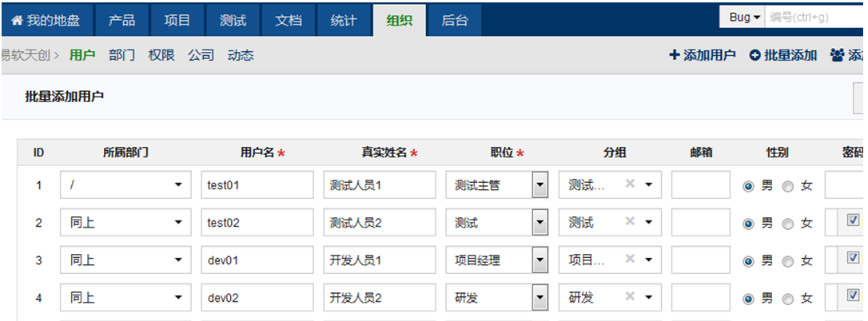Click the 邮箱 field in row 1
This screenshot has height=321, width=868.
701,184
